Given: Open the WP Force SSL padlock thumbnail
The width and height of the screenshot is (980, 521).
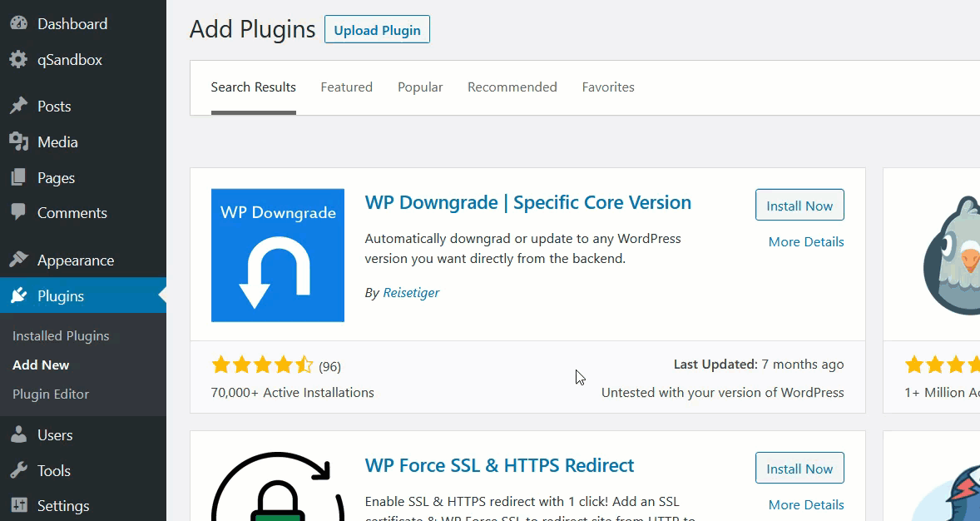Looking at the screenshot, I should tap(278, 487).
